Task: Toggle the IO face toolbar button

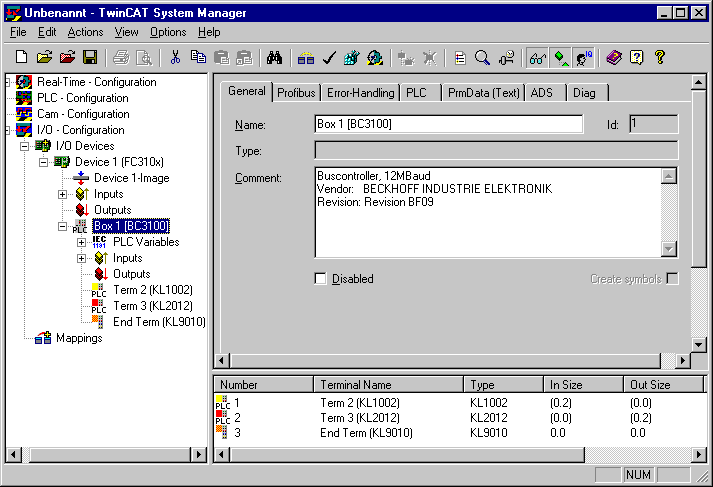Action: (583, 58)
